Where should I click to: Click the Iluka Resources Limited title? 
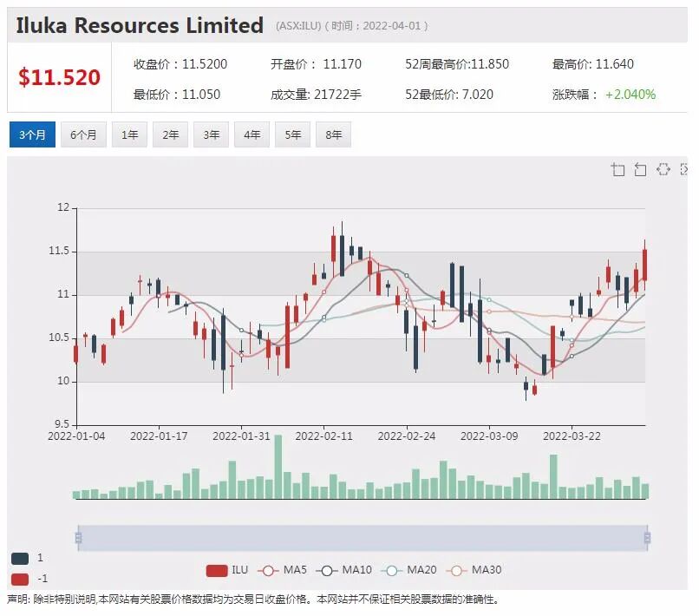[140, 25]
